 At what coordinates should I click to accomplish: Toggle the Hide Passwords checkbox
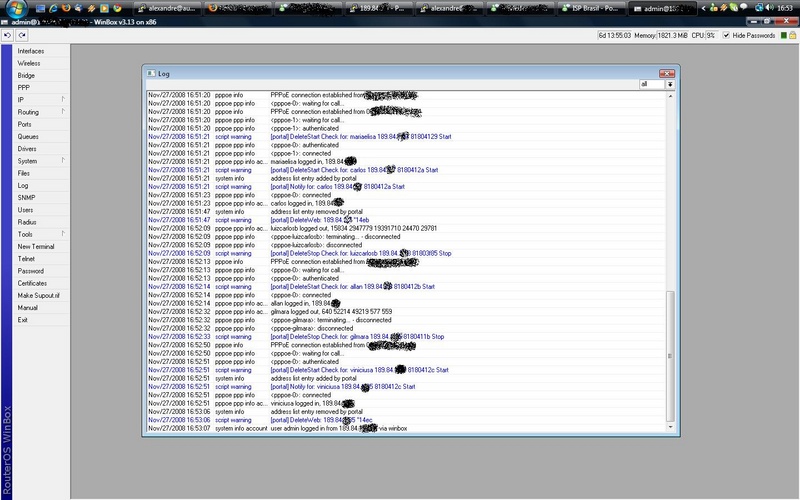coord(726,35)
